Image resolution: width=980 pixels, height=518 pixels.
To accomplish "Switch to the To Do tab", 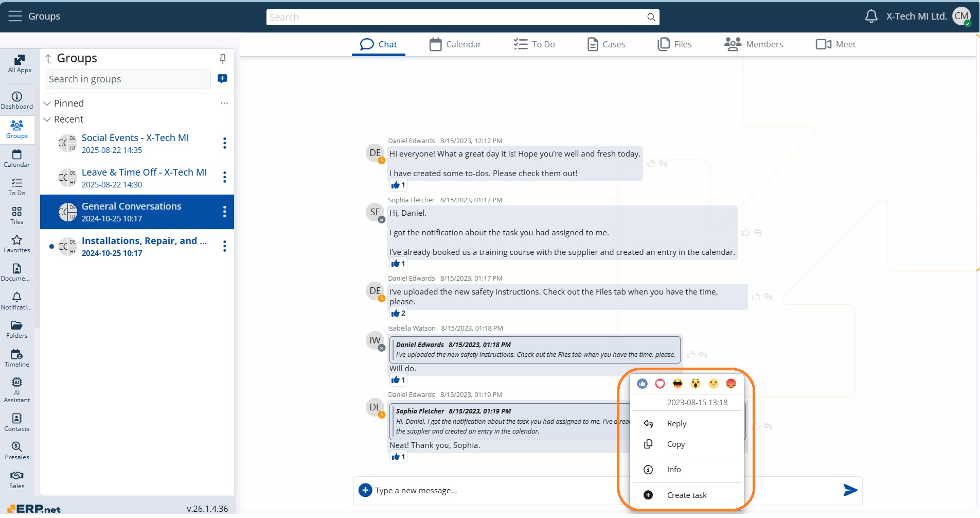I will coord(534,44).
